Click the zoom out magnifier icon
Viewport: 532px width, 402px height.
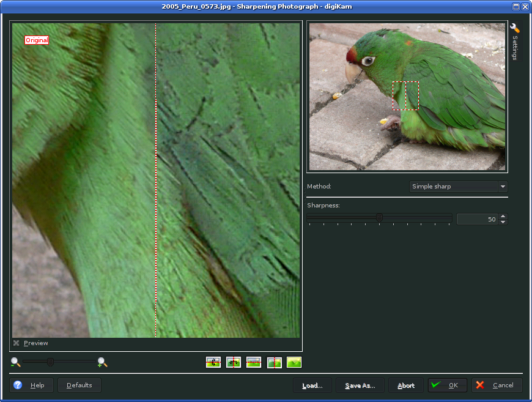[15, 362]
